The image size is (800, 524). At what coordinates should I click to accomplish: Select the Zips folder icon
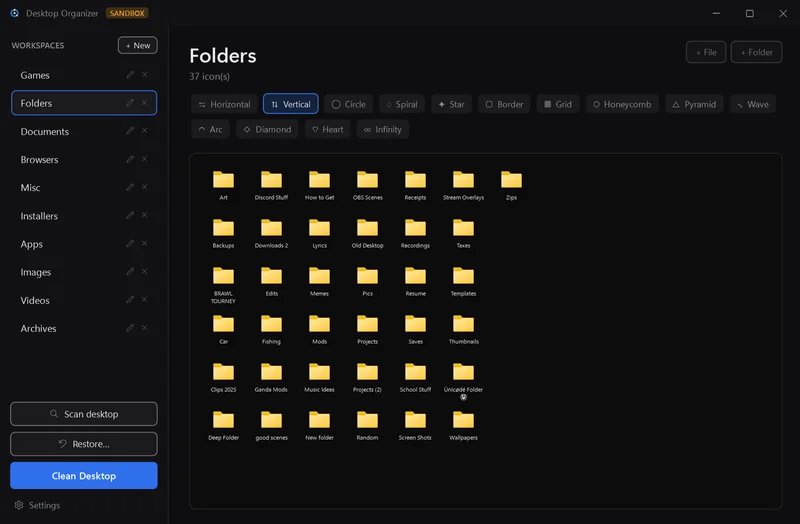[x=511, y=180]
